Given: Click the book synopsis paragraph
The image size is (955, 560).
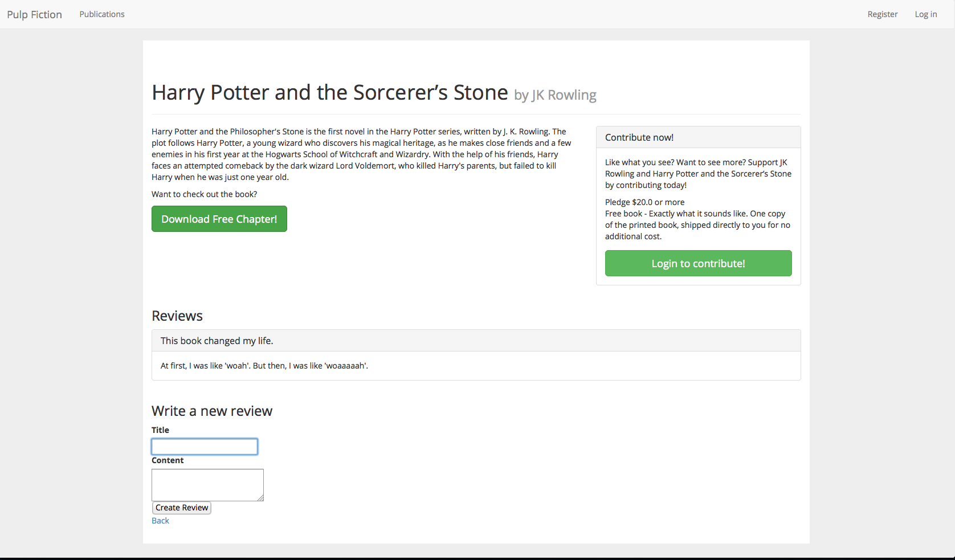Looking at the screenshot, I should pos(361,154).
